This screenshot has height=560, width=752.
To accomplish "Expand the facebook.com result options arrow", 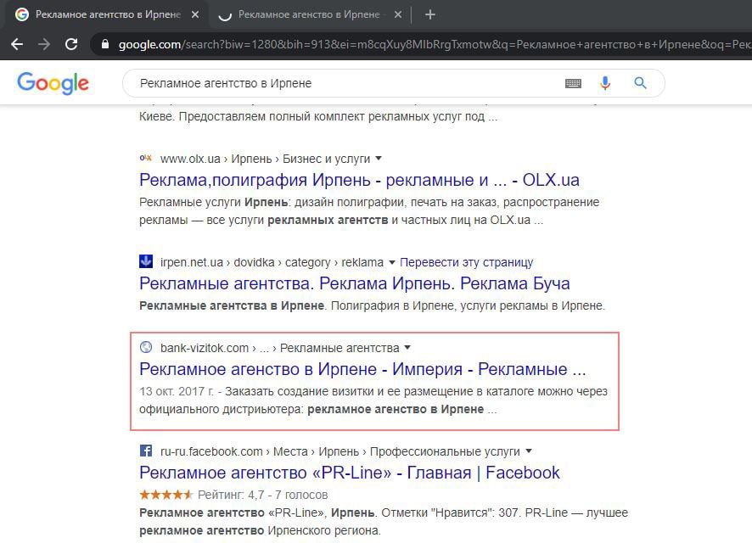I will [x=530, y=451].
